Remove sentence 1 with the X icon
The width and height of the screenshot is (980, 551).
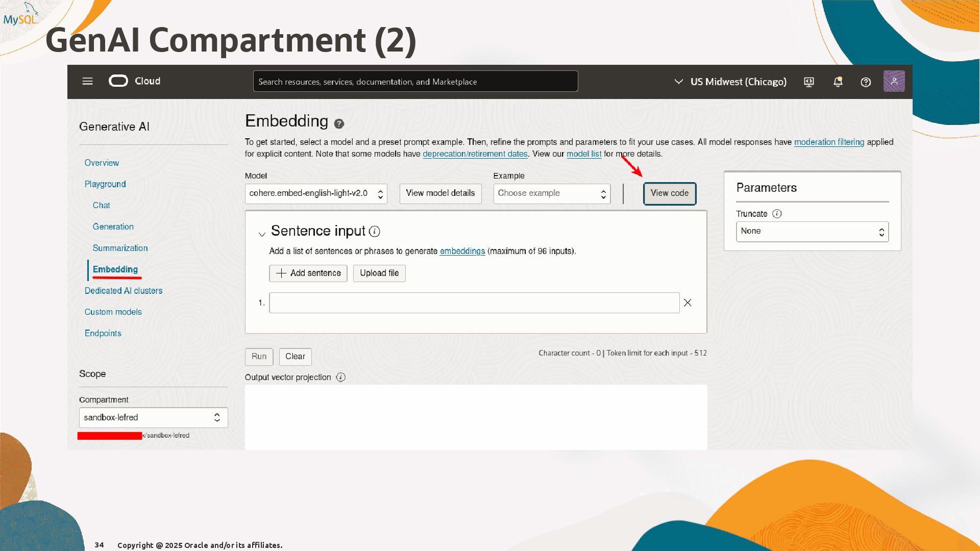click(688, 303)
